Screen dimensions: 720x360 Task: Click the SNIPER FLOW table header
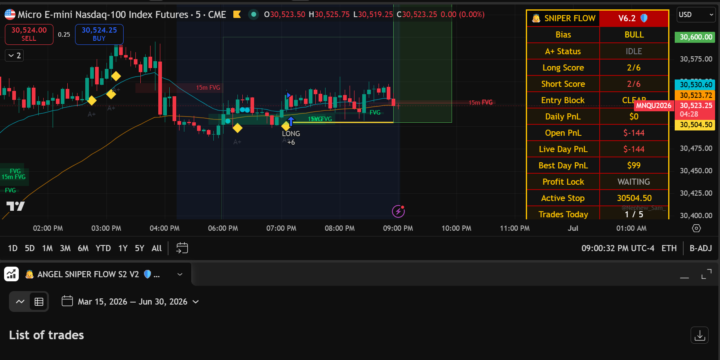click(563, 18)
